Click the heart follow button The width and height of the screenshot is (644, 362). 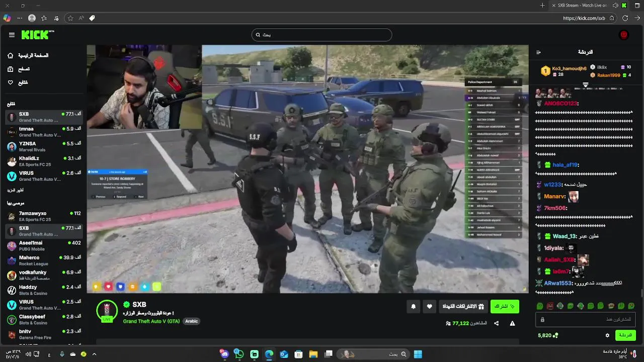click(429, 306)
